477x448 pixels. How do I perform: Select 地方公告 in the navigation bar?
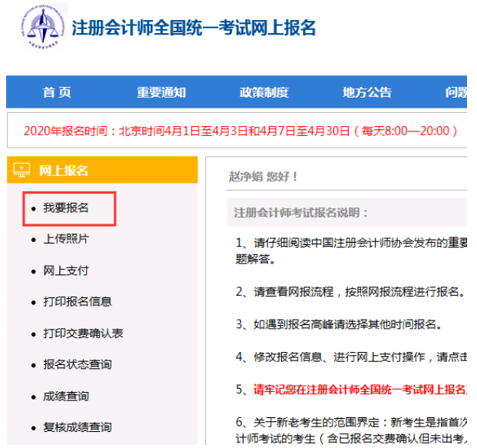tap(366, 92)
